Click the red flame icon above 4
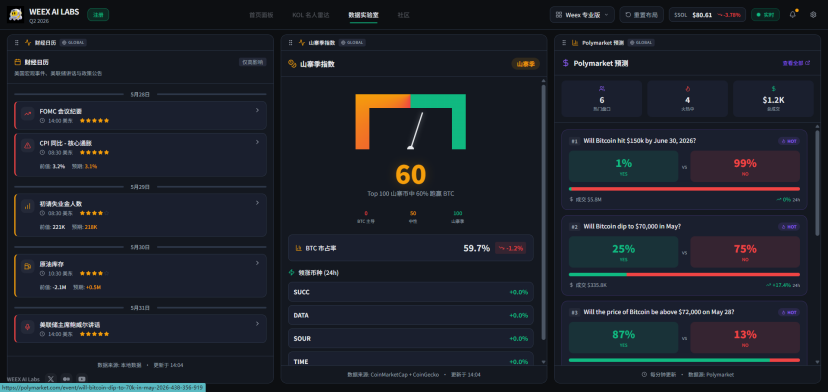Viewport: 828px width, 392px height. 688,89
